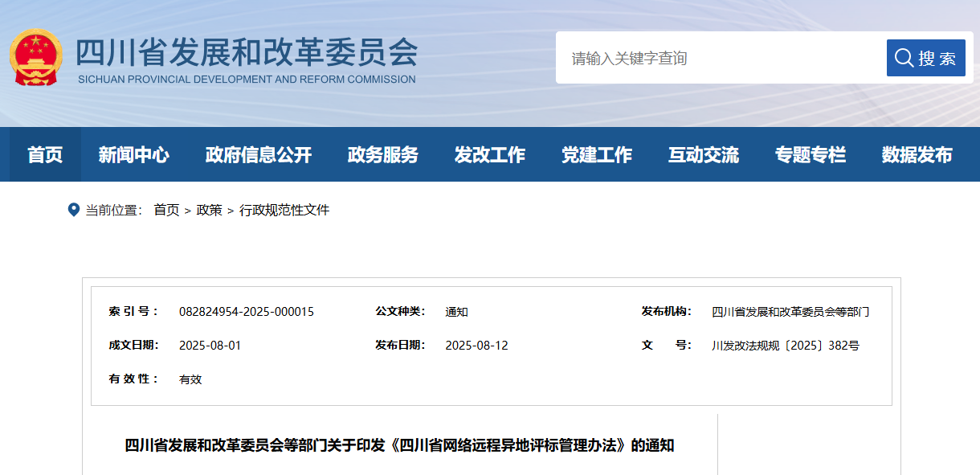Open the 行政规范性文件 breadcrumb link
The width and height of the screenshot is (980, 475).
point(286,211)
